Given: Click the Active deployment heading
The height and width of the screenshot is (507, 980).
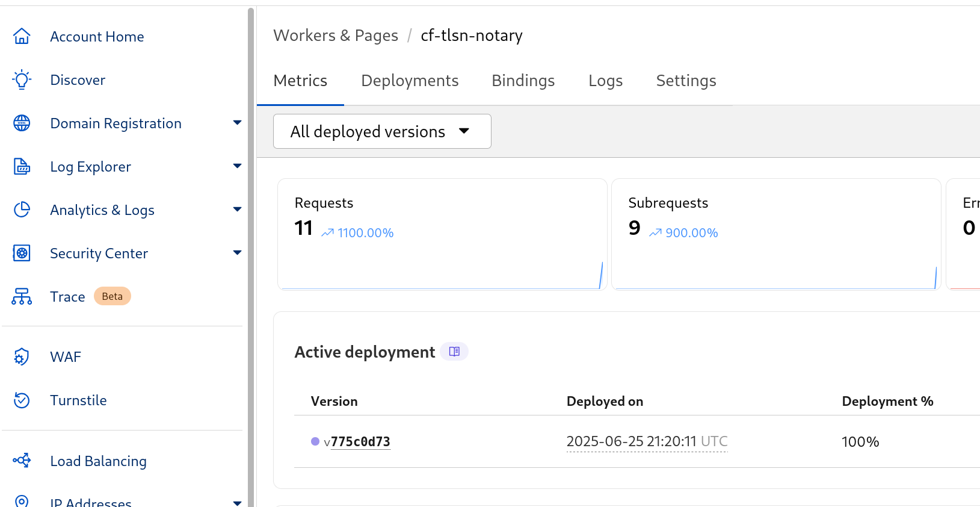Looking at the screenshot, I should [365, 352].
